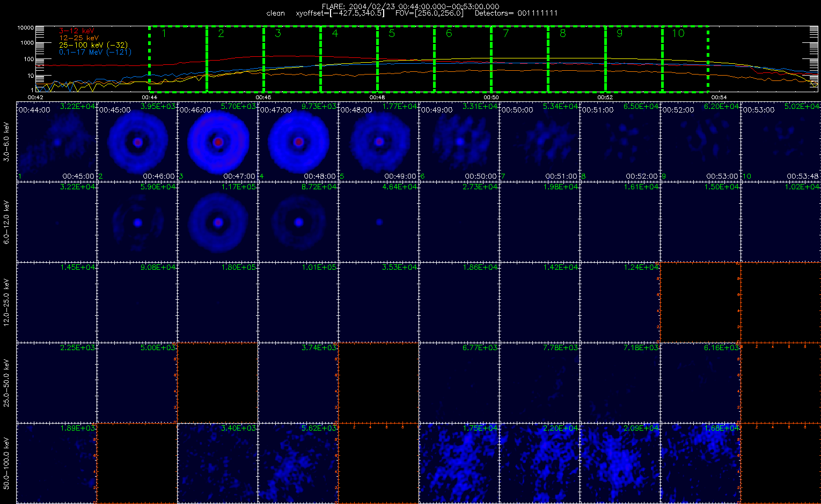Viewport: 821px width, 504px height.
Task: Open the 6.0-12.0 keV image with peak 5.90E+04
Action: pyautogui.click(x=137, y=222)
